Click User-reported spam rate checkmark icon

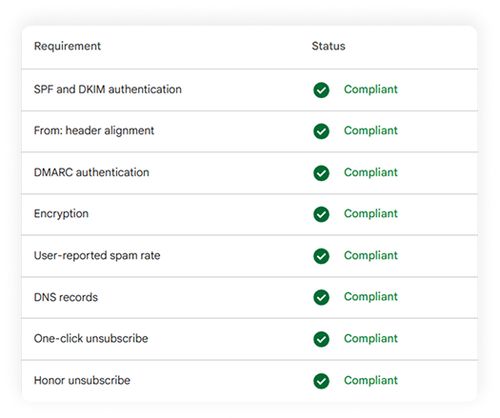click(x=321, y=256)
